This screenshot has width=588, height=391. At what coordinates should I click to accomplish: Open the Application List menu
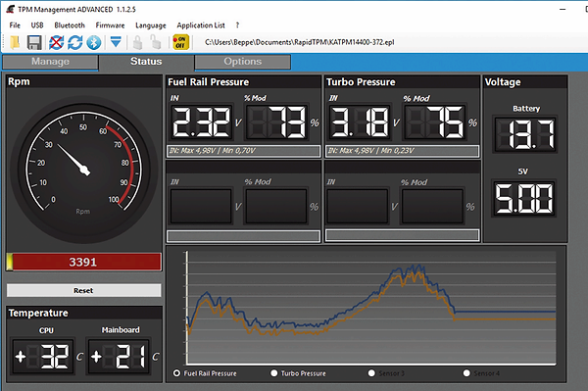pos(201,25)
